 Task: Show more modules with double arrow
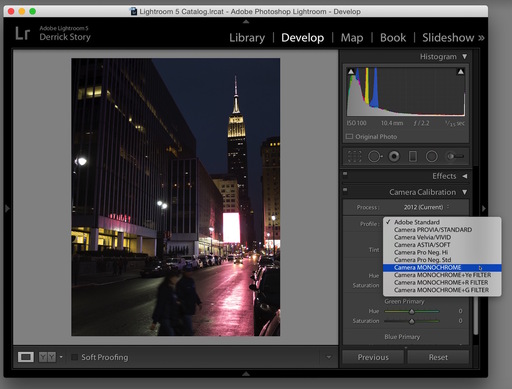point(481,38)
